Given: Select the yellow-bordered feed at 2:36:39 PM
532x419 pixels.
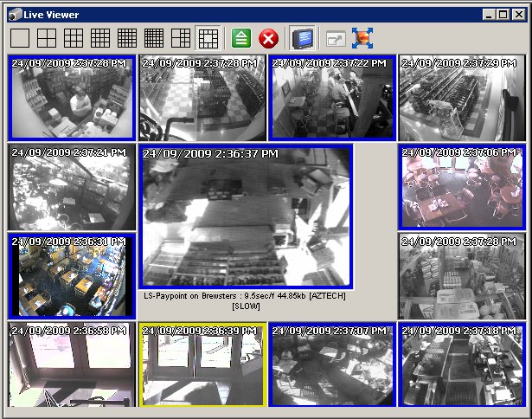Looking at the screenshot, I should tap(202, 364).
